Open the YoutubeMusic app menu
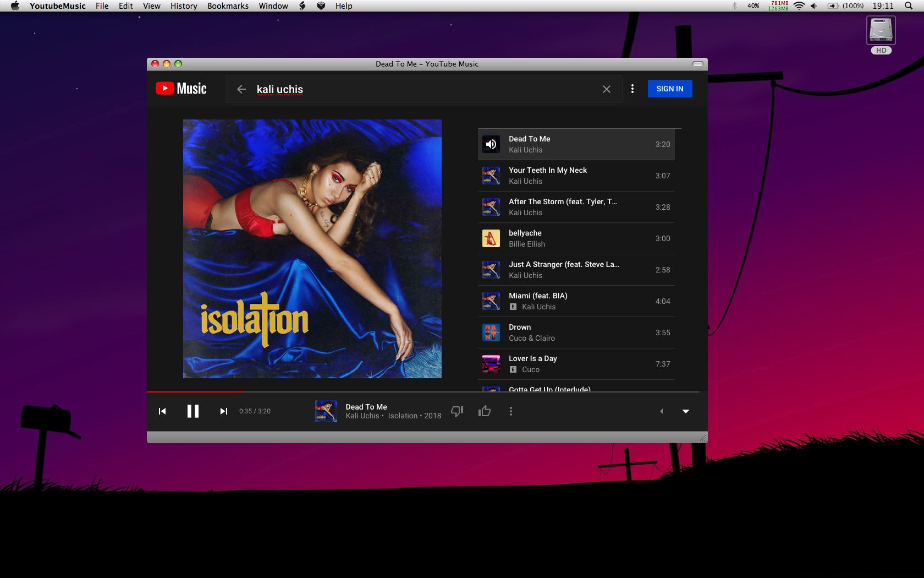This screenshot has height=578, width=924. (58, 6)
